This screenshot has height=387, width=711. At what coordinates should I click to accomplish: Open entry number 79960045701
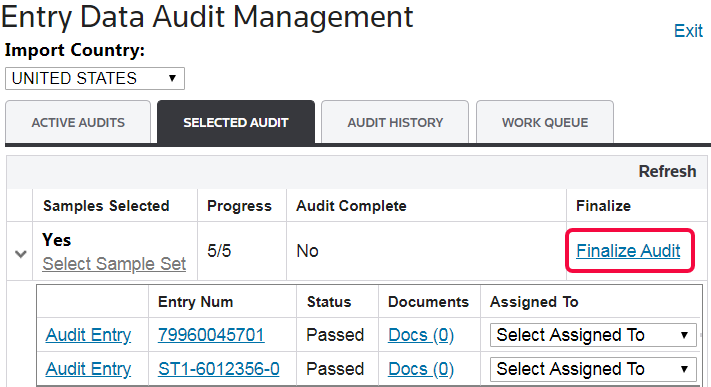(211, 335)
